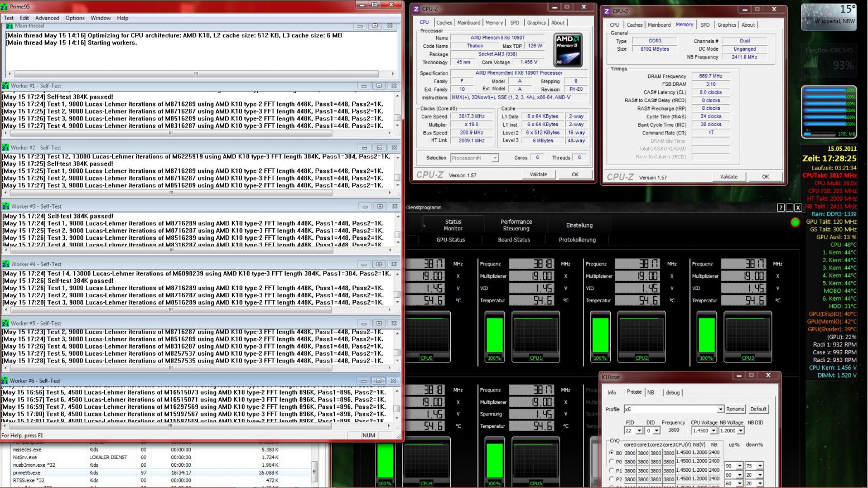Open the Window menu in Prime95

101,18
